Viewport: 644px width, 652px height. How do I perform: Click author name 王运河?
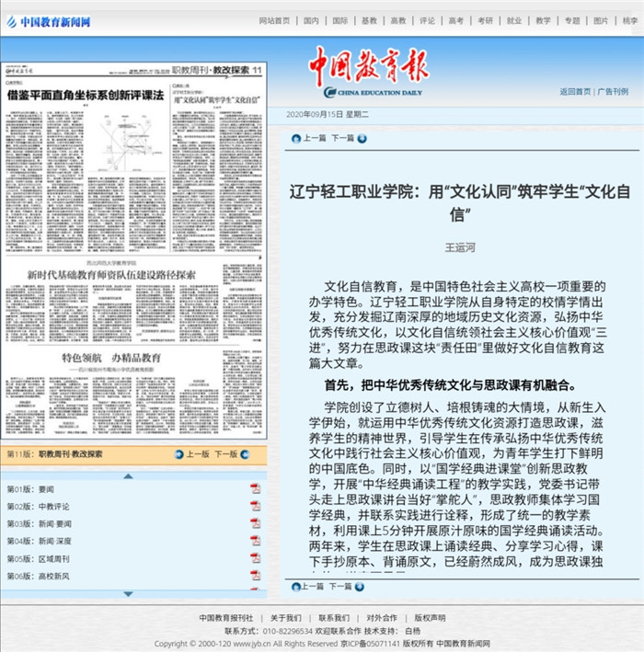pos(460,247)
